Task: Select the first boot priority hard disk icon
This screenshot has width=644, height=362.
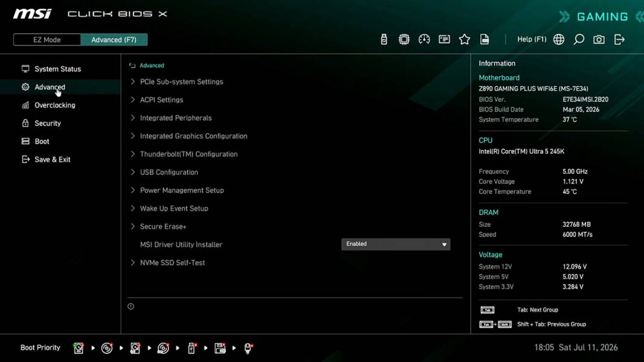Action: [x=79, y=348]
